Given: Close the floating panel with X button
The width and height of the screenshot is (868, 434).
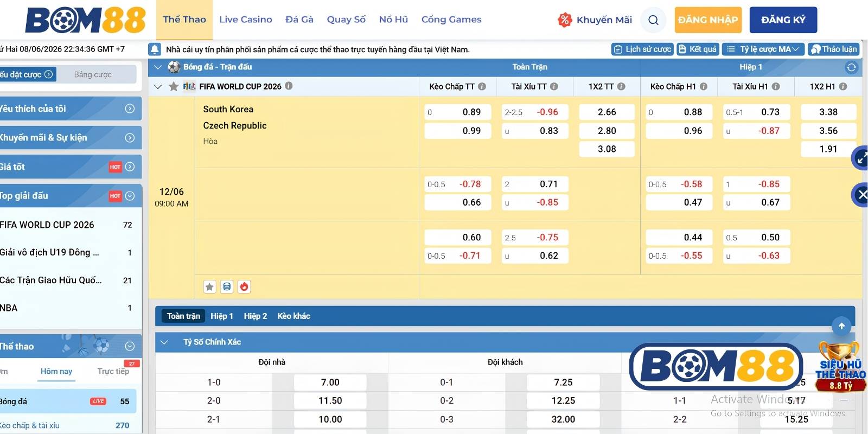Looking at the screenshot, I should 861,195.
